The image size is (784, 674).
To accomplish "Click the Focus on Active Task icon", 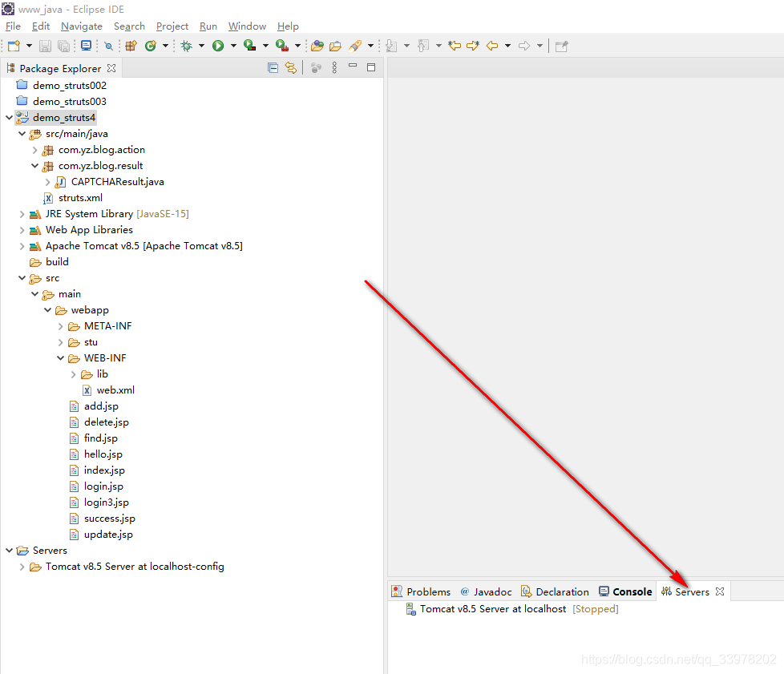I will pyautogui.click(x=316, y=68).
